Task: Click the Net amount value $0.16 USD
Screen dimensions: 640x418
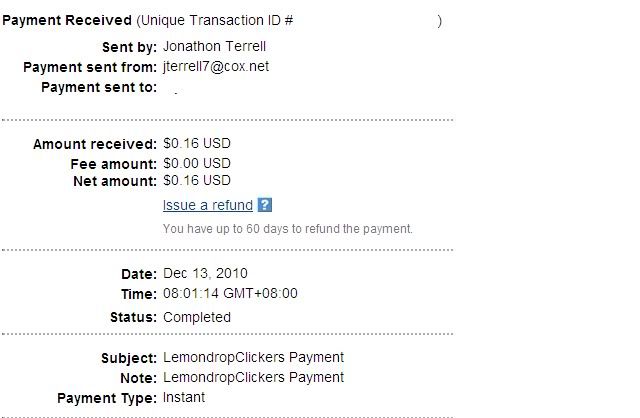Action: (197, 180)
